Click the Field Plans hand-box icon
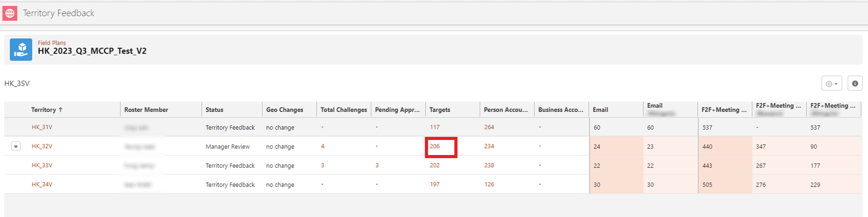868x217 pixels. coord(21,49)
